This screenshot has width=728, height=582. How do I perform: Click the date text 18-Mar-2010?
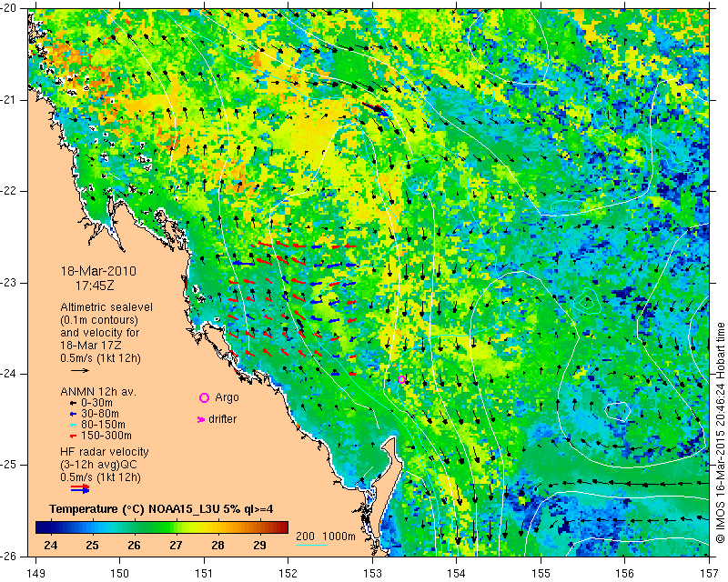pyautogui.click(x=98, y=271)
